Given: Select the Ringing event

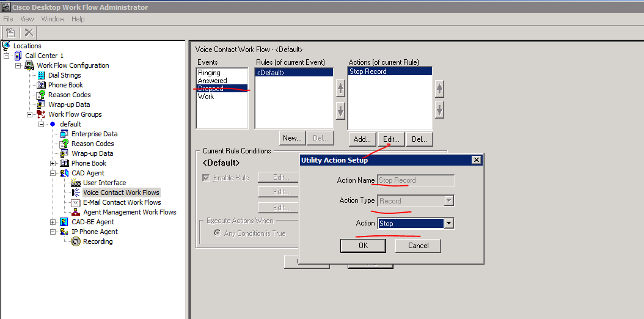Looking at the screenshot, I should pyautogui.click(x=222, y=73).
